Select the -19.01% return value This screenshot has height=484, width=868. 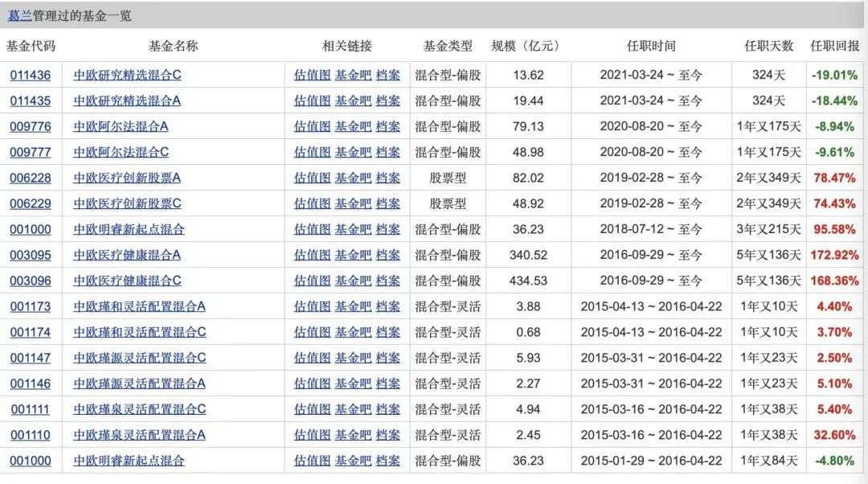(834, 76)
